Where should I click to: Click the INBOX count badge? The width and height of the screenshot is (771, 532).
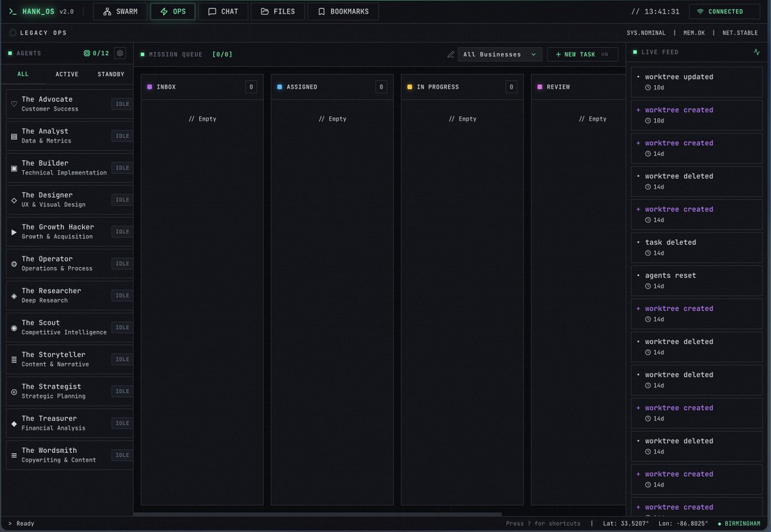[251, 87]
